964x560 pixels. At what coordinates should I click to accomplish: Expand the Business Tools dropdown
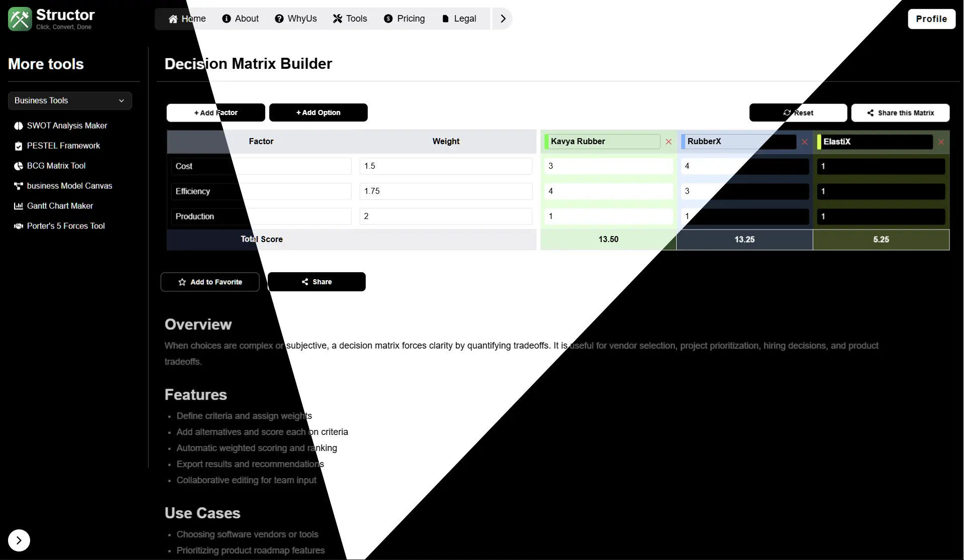[x=70, y=100]
